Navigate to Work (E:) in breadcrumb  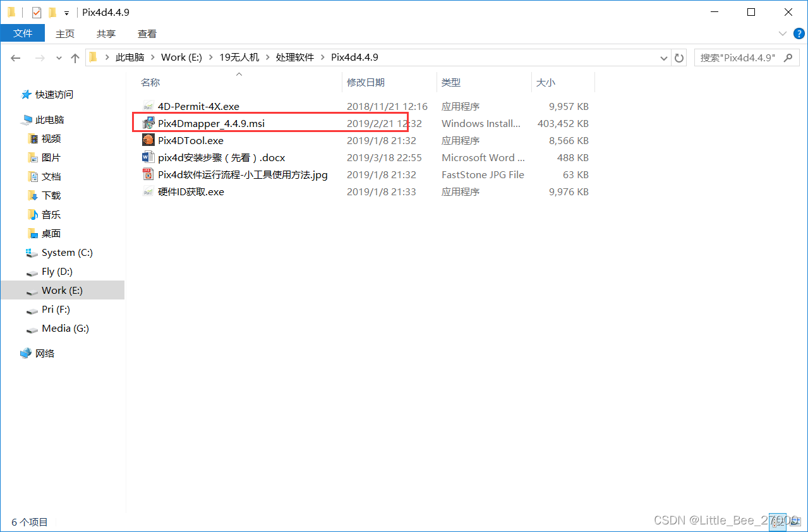tap(181, 57)
